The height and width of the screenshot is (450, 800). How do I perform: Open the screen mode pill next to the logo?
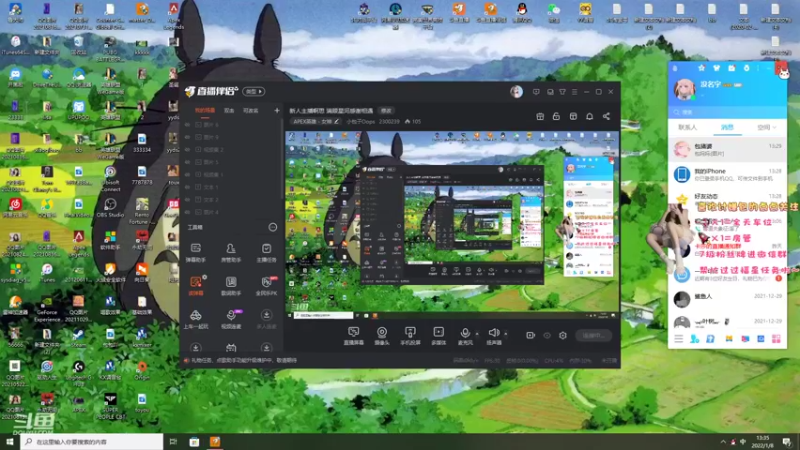254,91
